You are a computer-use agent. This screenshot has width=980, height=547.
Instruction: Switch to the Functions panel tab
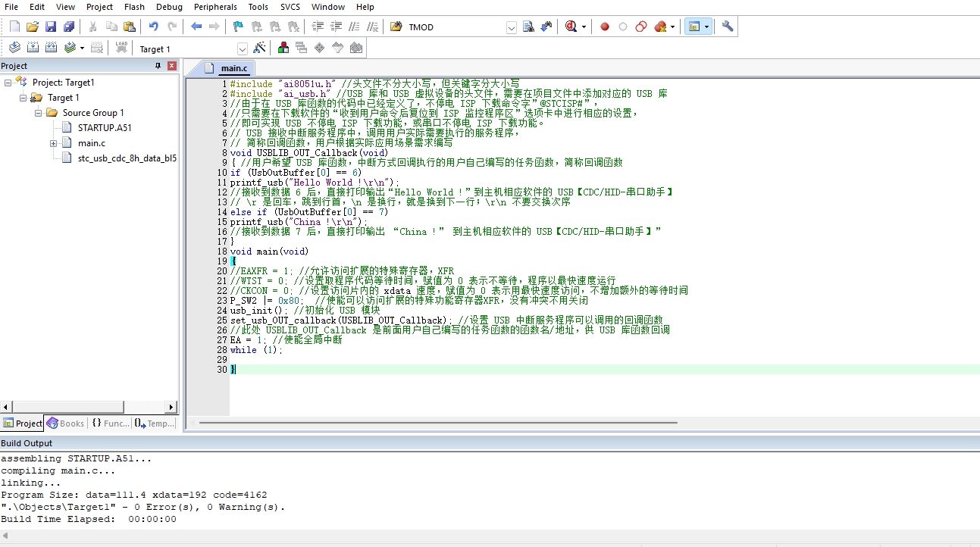[110, 424]
